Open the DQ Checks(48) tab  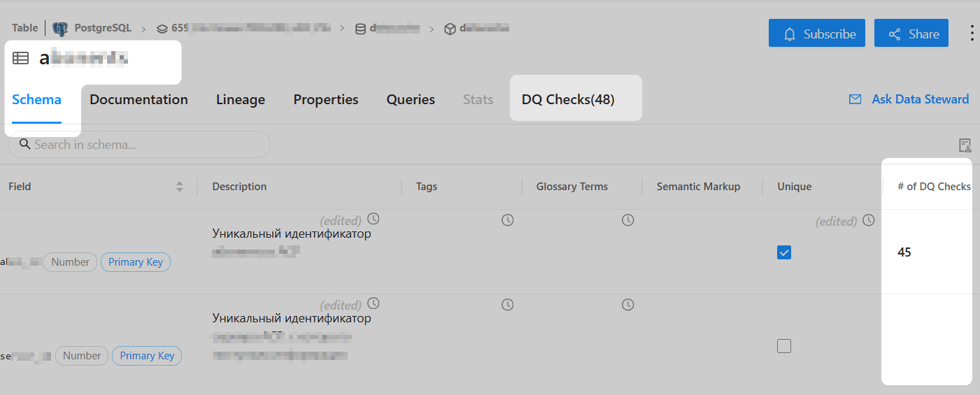point(568,99)
